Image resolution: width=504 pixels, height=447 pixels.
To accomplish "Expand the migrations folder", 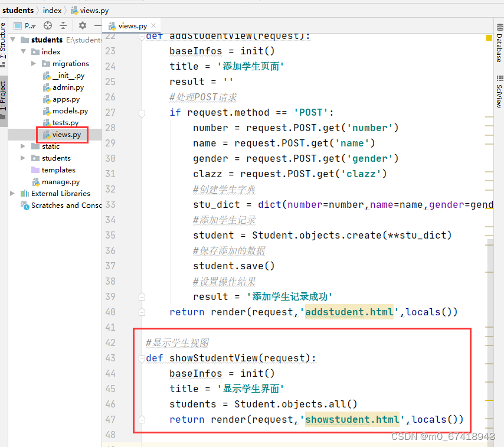I will (34, 63).
